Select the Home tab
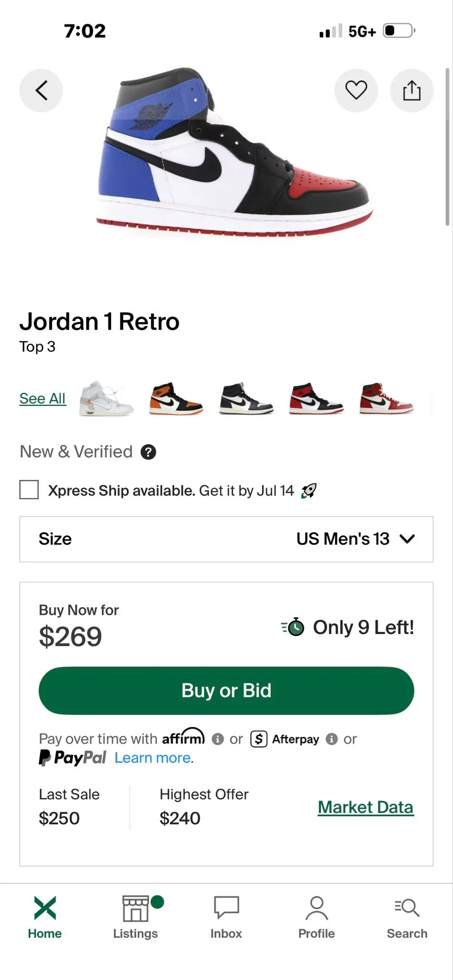Image resolution: width=453 pixels, height=980 pixels. pyautogui.click(x=45, y=917)
